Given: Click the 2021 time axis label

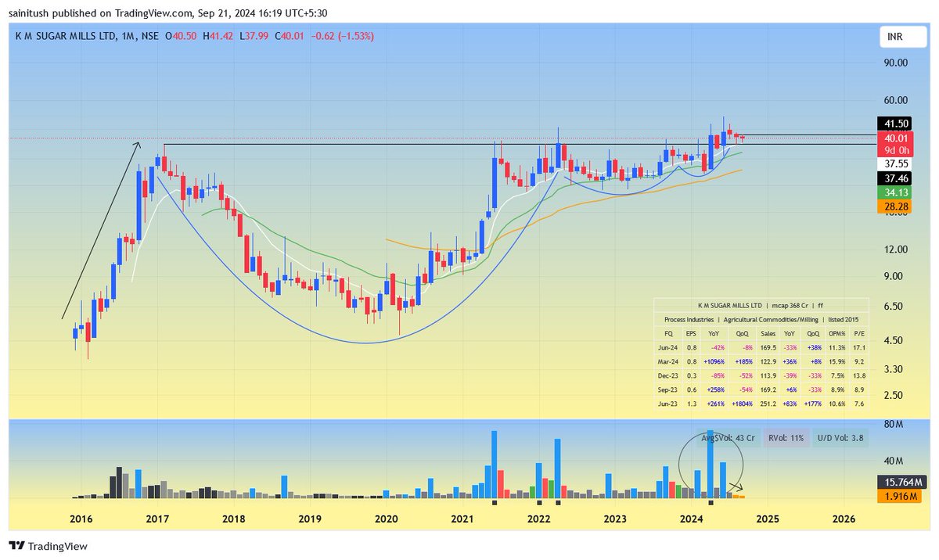Looking at the screenshot, I should pos(462,519).
